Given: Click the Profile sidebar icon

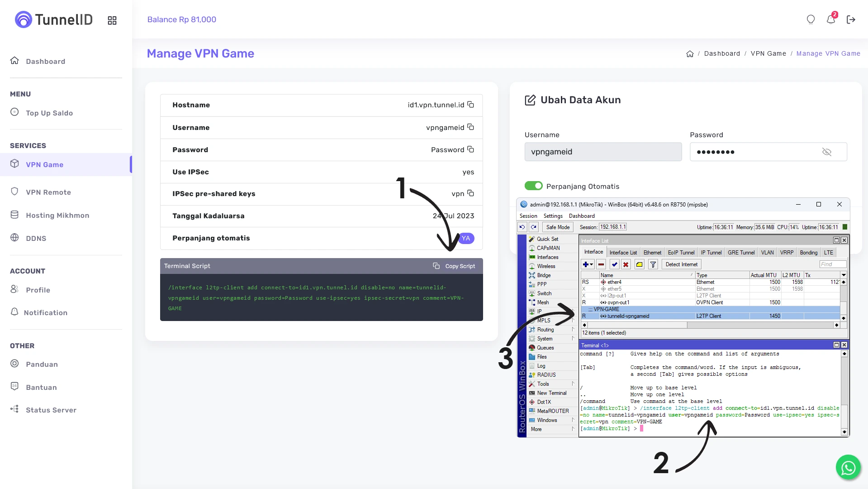Looking at the screenshot, I should [14, 289].
